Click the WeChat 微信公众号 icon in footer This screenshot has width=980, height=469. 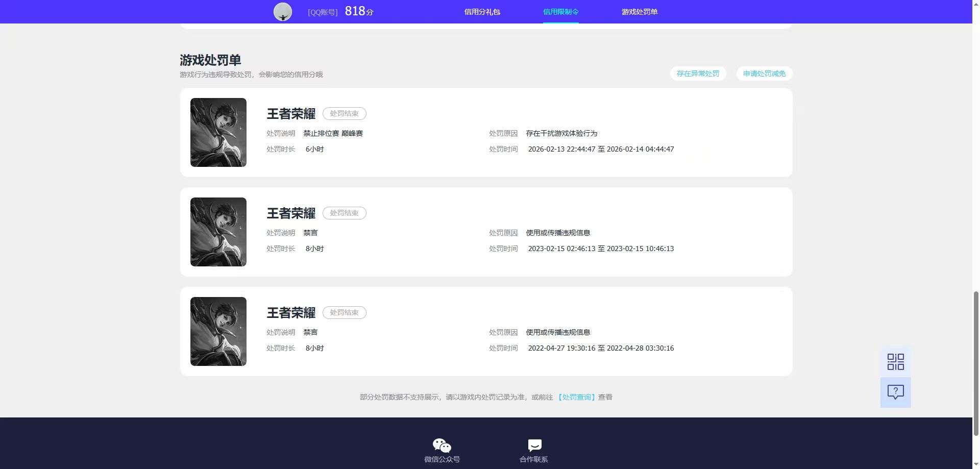(x=442, y=446)
